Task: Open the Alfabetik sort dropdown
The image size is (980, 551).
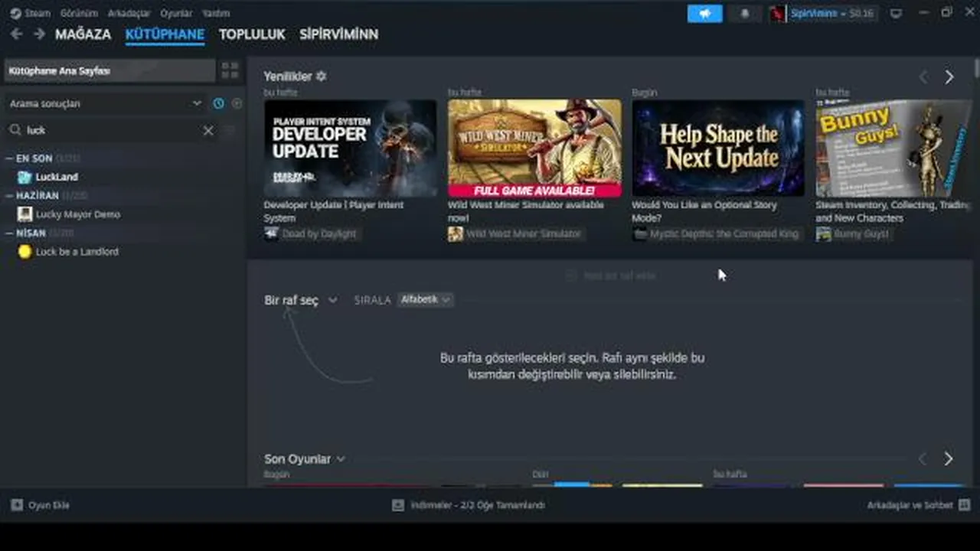Action: [x=425, y=299]
